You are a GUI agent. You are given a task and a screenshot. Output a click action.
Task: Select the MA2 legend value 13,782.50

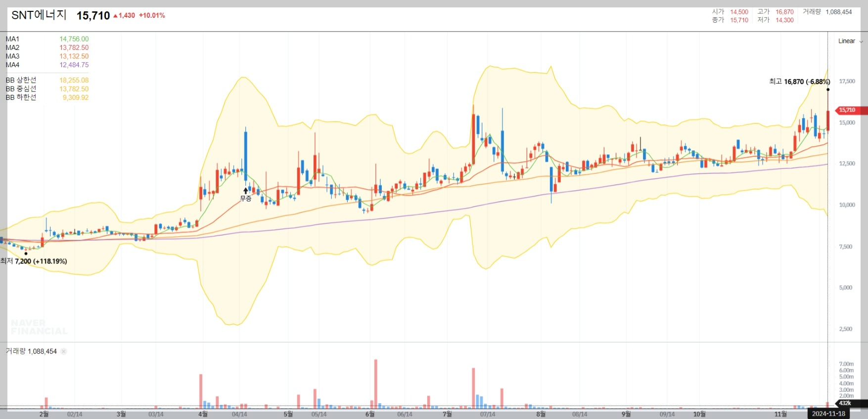pos(74,48)
